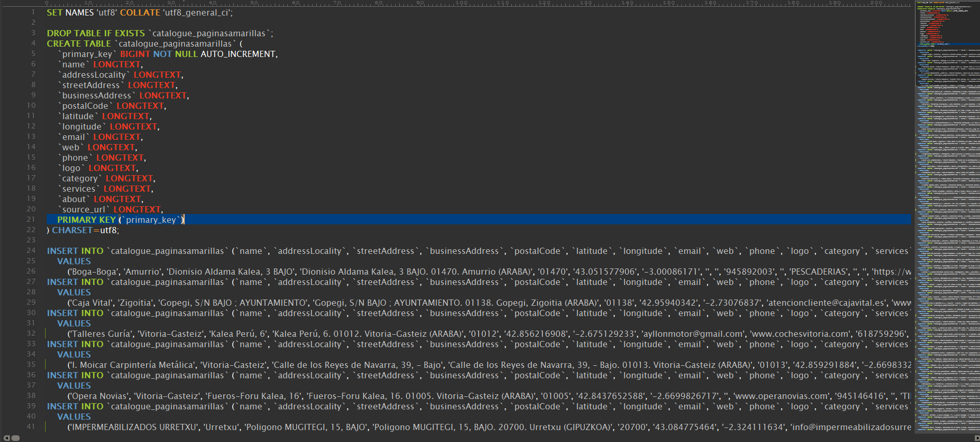Click 'INSERT INTO' on line 24

click(75, 251)
